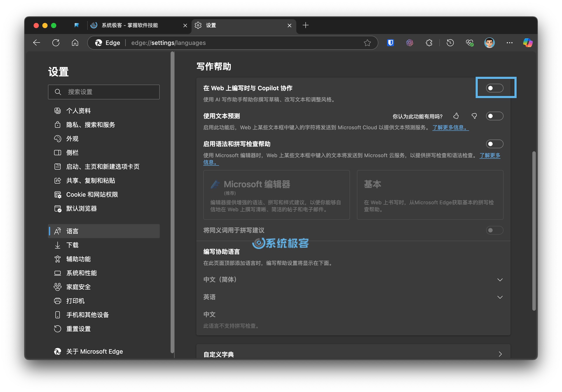Turn on 启用语法和拼写检查帮助 switch
The height and width of the screenshot is (392, 562).
point(494,144)
